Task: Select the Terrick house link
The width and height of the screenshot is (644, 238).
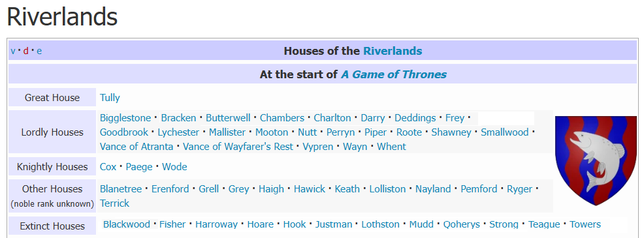Action: click(114, 203)
